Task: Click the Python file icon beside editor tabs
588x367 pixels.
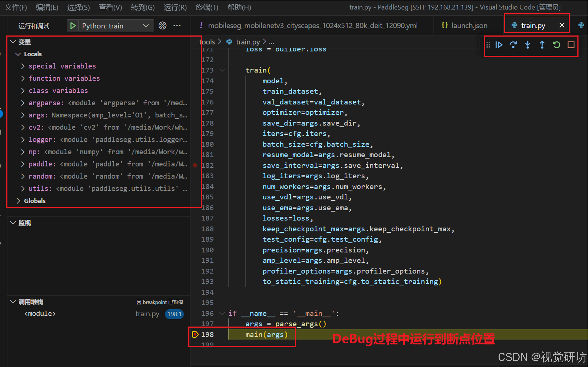Action: click(x=581, y=25)
